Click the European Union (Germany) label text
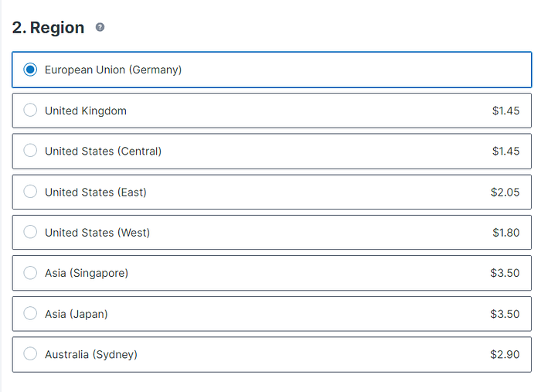Viewport: 541px width, 392px height. pyautogui.click(x=113, y=70)
